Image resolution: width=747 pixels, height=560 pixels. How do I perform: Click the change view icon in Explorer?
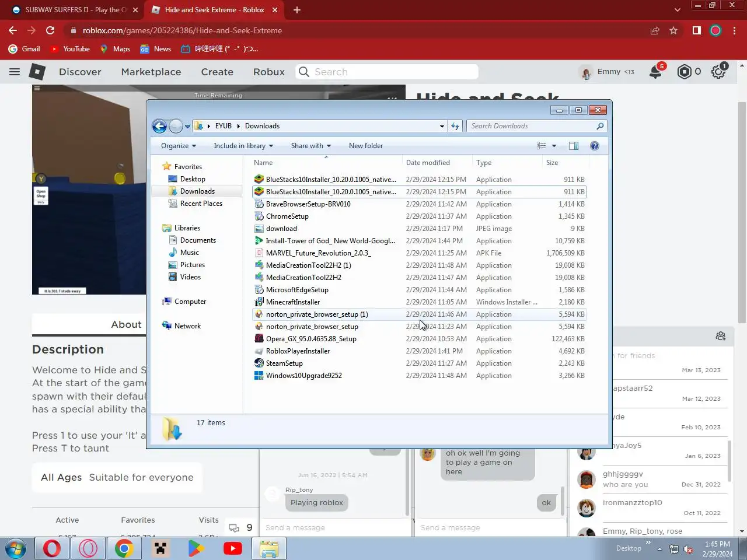pyautogui.click(x=542, y=146)
